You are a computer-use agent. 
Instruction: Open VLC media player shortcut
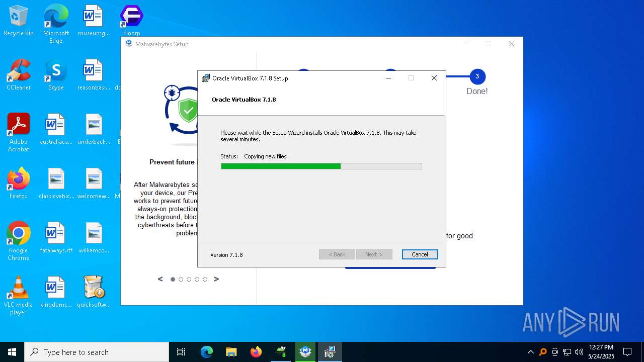click(x=19, y=296)
